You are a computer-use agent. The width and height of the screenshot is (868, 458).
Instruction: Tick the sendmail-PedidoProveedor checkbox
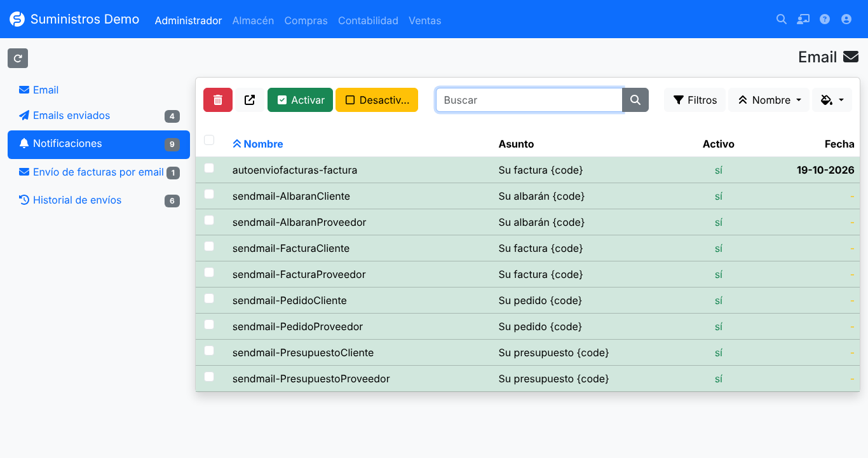[x=209, y=324]
